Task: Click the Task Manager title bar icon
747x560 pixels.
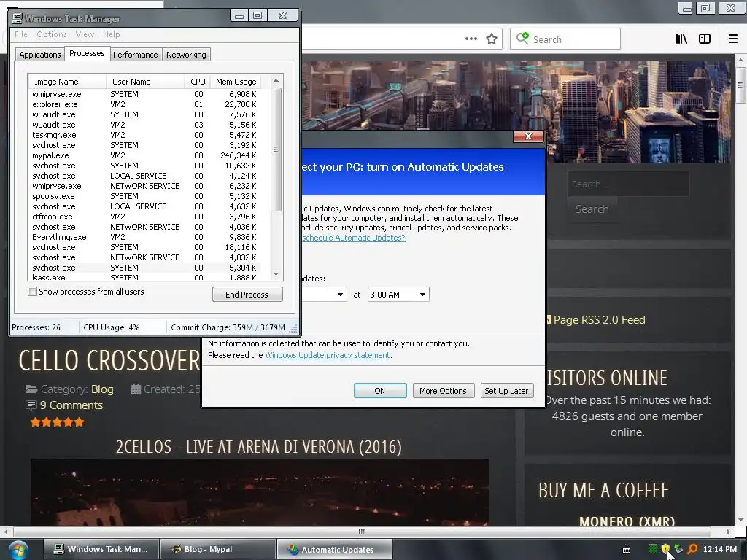Action: click(18, 18)
